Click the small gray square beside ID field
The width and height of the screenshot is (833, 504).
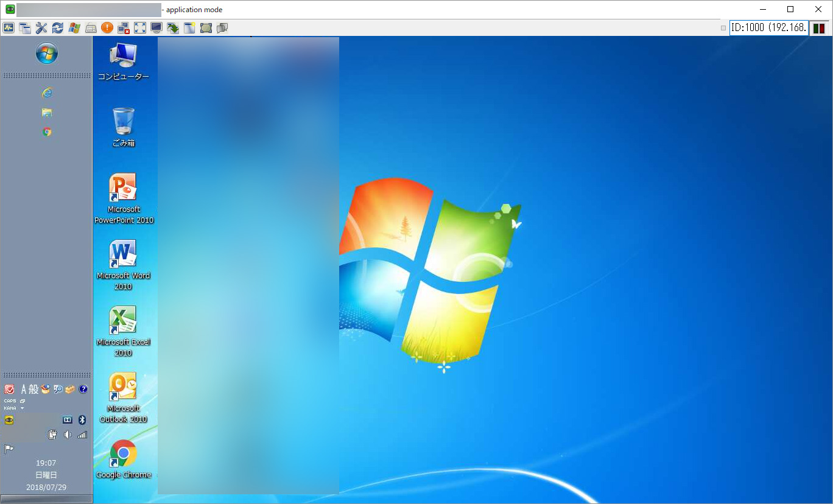[723, 28]
